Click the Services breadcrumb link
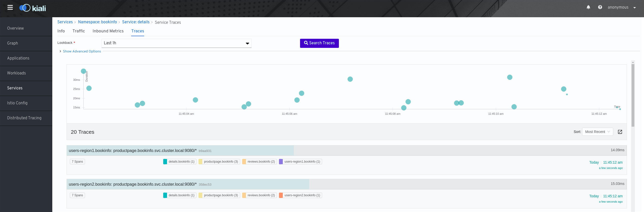The width and height of the screenshot is (644, 212). coord(65,22)
